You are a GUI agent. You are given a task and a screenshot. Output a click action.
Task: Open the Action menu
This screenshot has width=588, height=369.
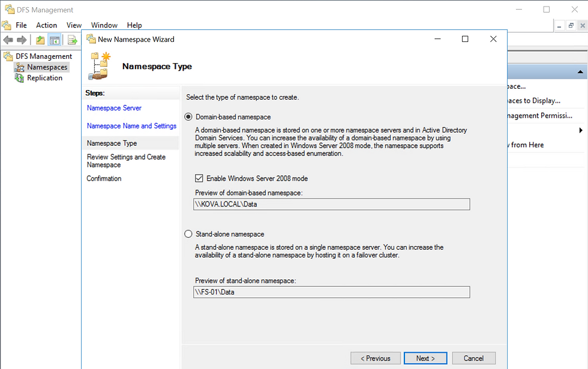47,25
